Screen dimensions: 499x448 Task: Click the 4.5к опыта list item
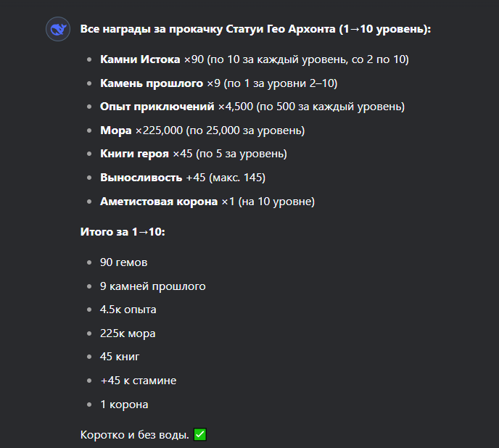click(128, 310)
